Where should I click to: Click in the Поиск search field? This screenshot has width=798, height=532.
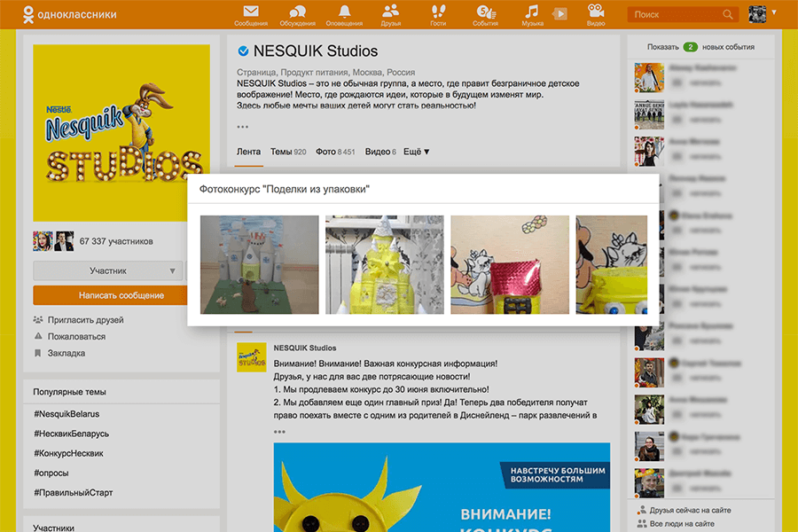click(676, 14)
